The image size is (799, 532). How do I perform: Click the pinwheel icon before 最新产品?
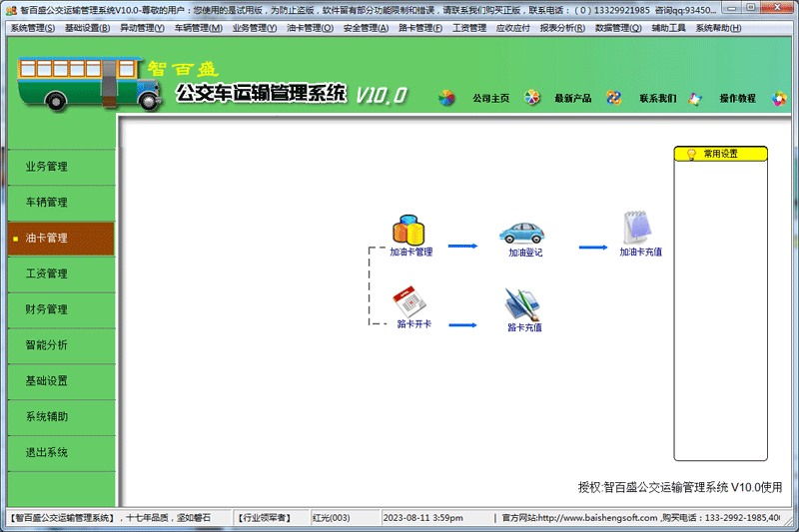click(x=532, y=97)
